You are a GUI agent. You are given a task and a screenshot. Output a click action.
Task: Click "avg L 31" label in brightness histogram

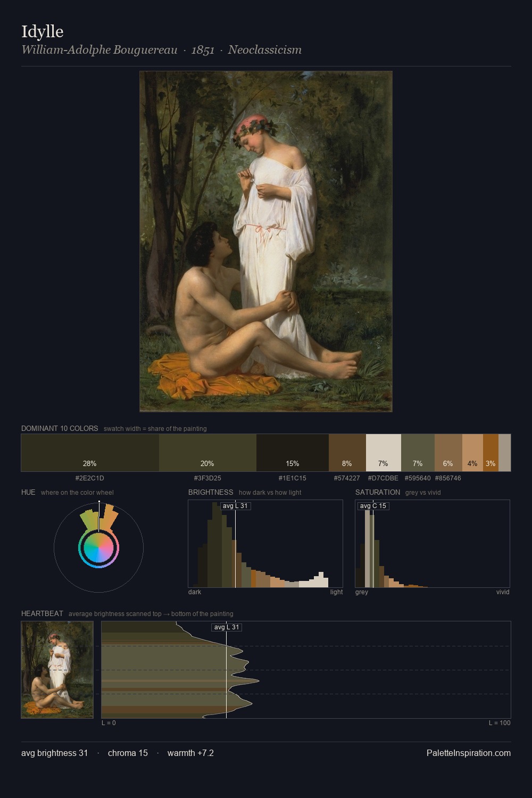click(236, 506)
